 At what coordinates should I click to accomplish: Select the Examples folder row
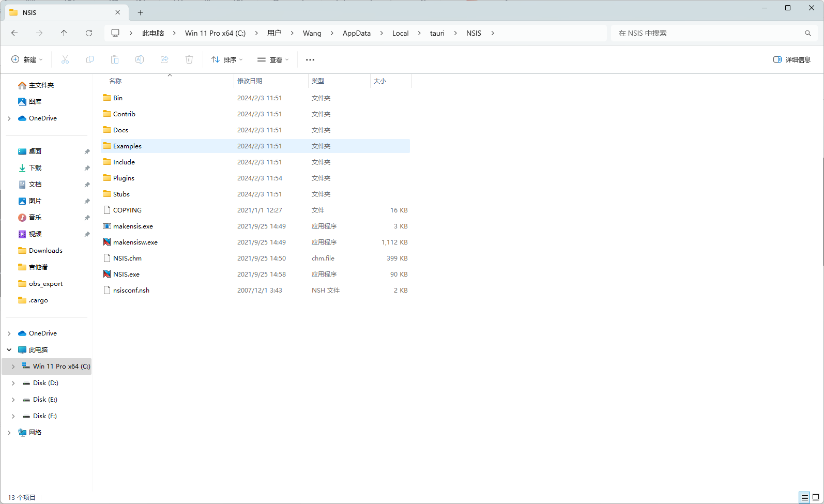coord(255,146)
